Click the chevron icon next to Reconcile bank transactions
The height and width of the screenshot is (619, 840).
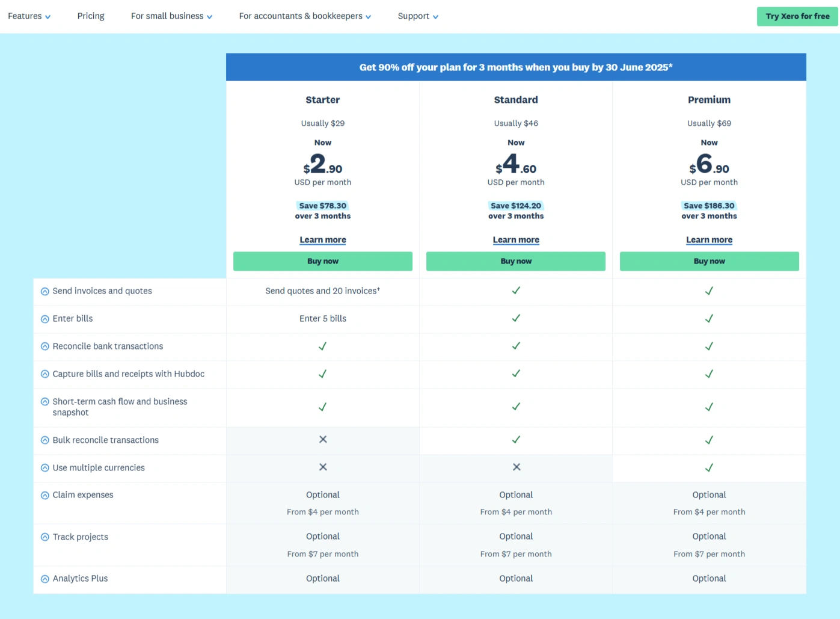click(44, 346)
